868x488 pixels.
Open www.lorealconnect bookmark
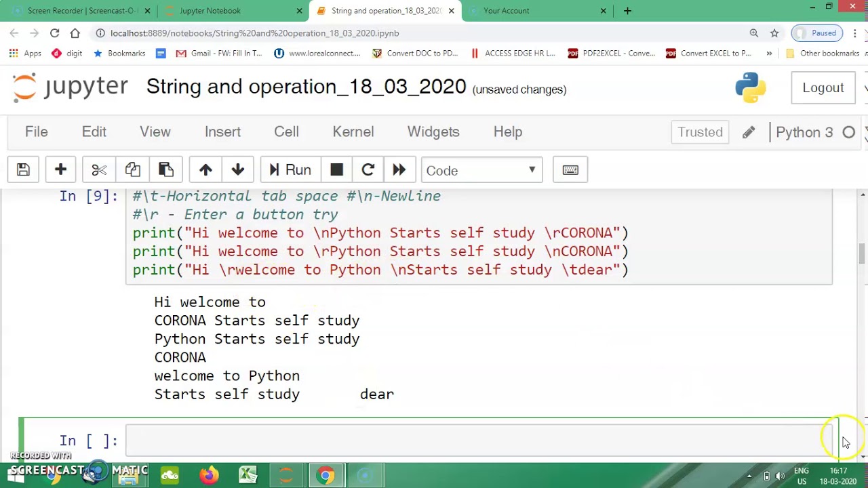[x=317, y=53]
